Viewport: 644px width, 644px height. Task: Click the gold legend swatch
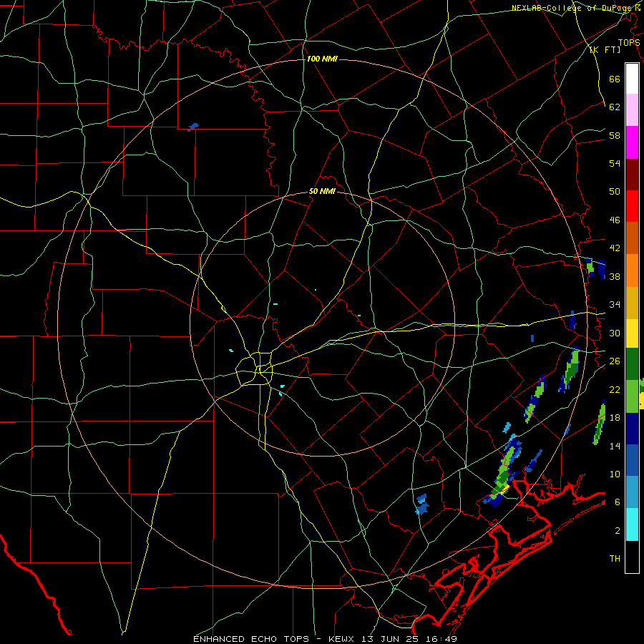632,303
